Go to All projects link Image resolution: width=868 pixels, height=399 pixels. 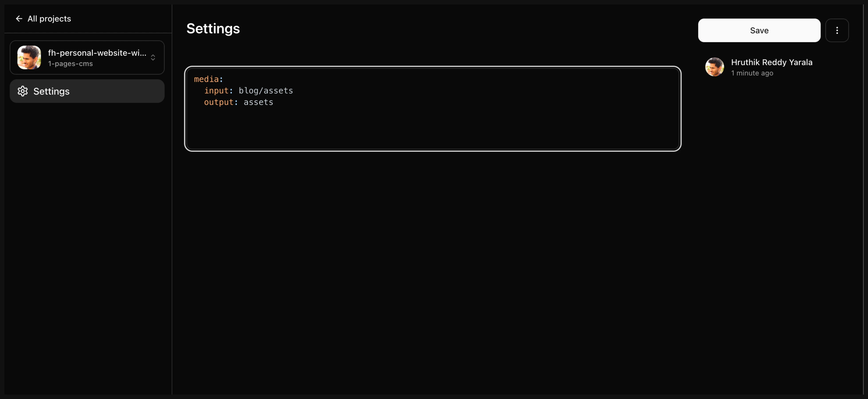(49, 19)
